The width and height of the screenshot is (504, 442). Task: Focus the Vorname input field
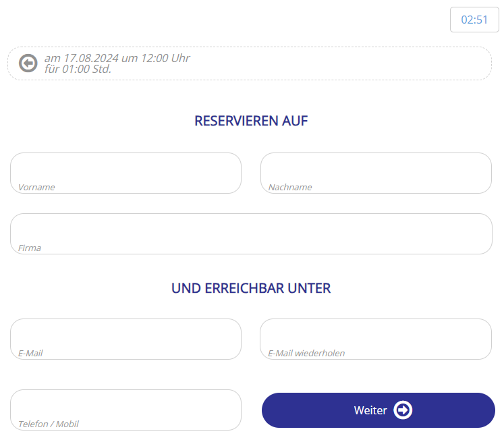pyautogui.click(x=125, y=171)
